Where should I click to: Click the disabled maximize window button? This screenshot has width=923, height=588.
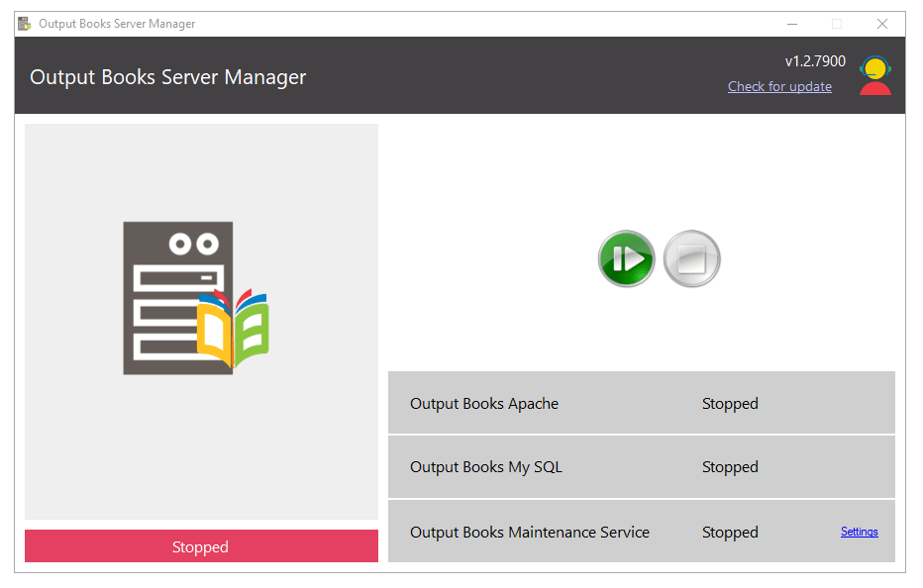pyautogui.click(x=837, y=24)
